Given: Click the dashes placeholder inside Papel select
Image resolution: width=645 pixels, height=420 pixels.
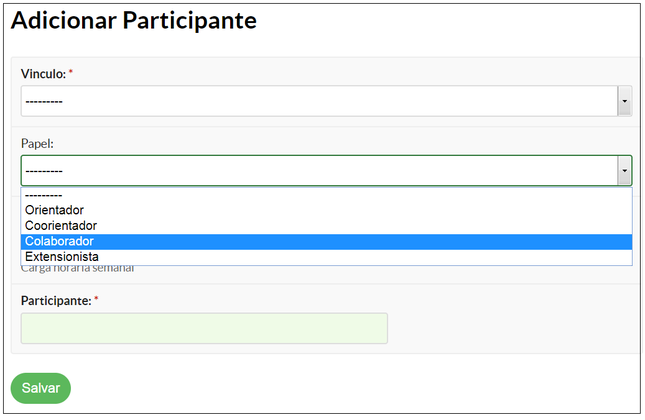Looking at the screenshot, I should point(44,171).
